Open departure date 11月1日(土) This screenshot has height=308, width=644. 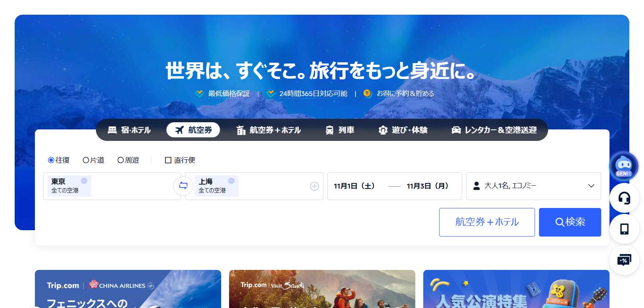click(354, 186)
